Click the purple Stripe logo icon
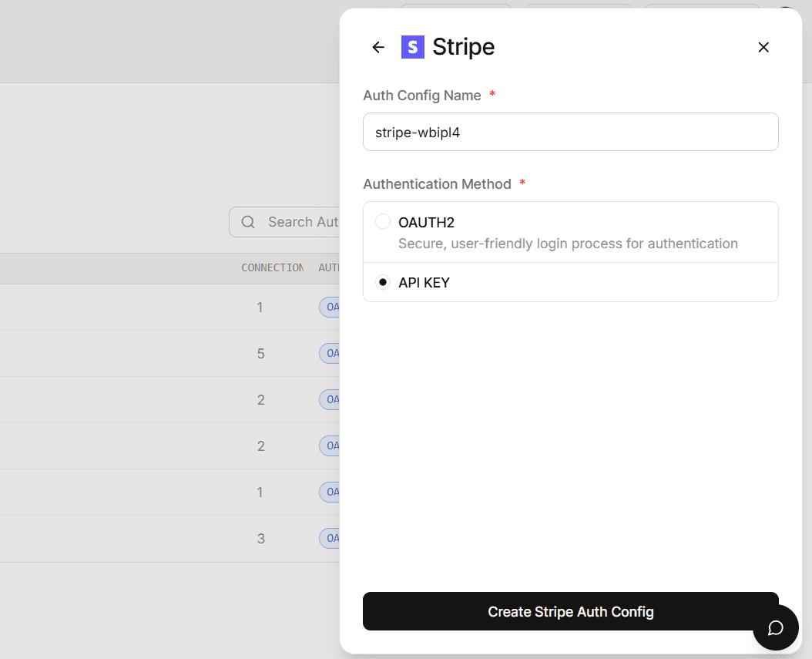 (x=413, y=47)
